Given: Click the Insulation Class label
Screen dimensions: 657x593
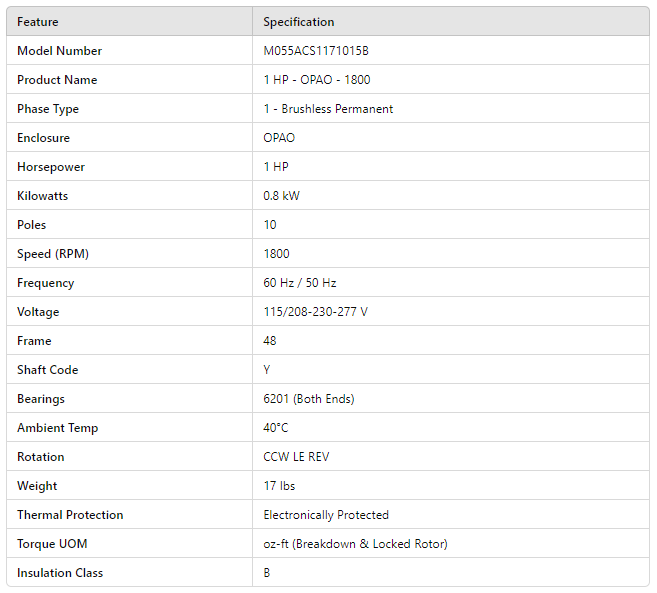Looking at the screenshot, I should 60,573.
